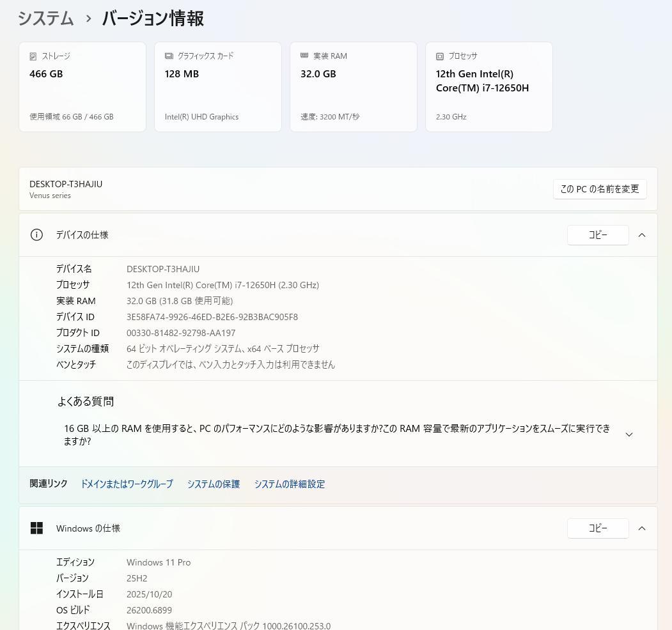Click the RAM icon on the 実装 RAM card
This screenshot has width=672, height=630.
[304, 56]
